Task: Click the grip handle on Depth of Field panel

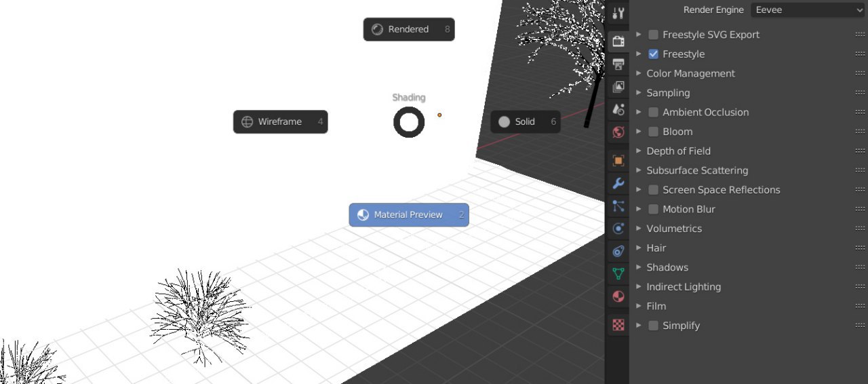Action: click(x=860, y=151)
